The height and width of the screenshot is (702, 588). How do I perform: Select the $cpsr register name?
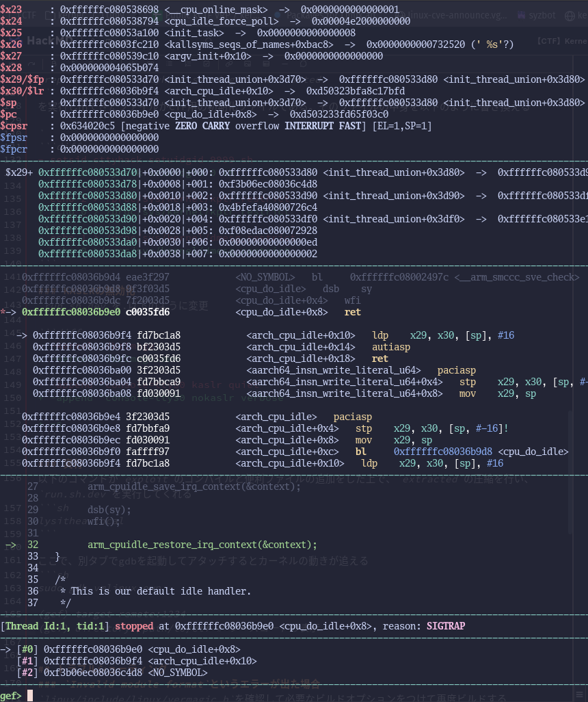14,126
